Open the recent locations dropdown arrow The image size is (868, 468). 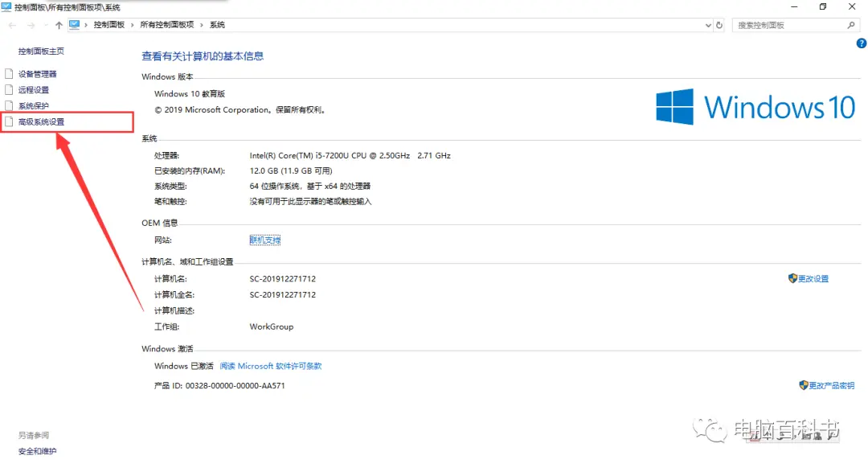pos(45,26)
